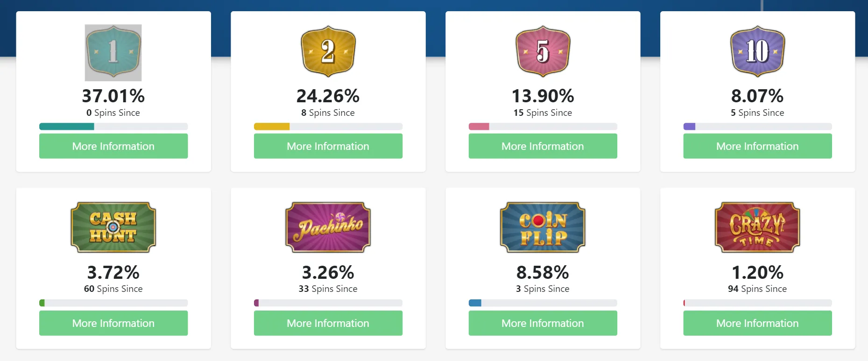View More Information under 8.07% card
This screenshot has width=868, height=361.
pyautogui.click(x=757, y=146)
